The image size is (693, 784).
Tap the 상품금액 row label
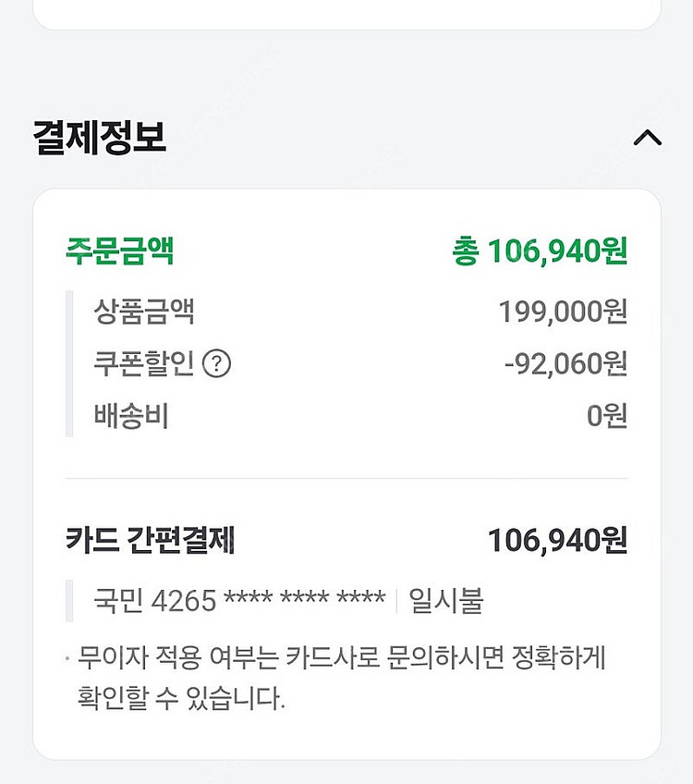click(x=144, y=311)
